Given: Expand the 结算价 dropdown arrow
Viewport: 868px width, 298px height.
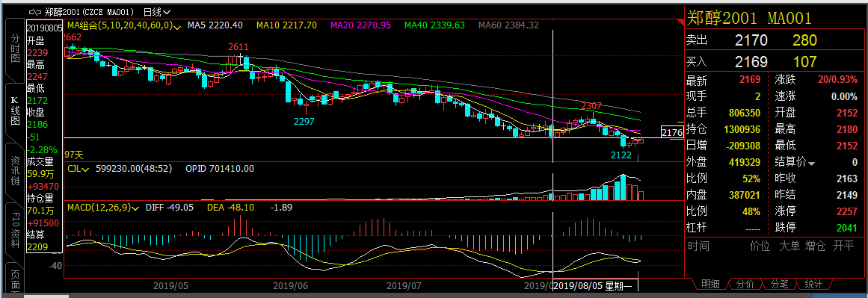Looking at the screenshot, I should coord(811,164).
